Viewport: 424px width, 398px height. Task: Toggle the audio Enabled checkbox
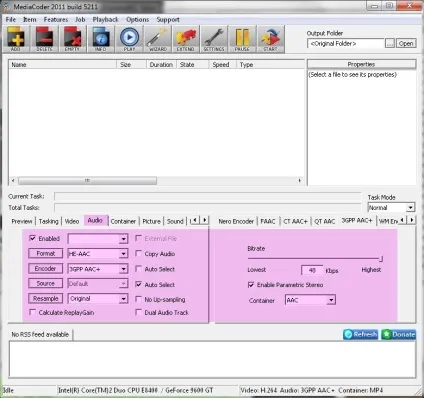33,238
